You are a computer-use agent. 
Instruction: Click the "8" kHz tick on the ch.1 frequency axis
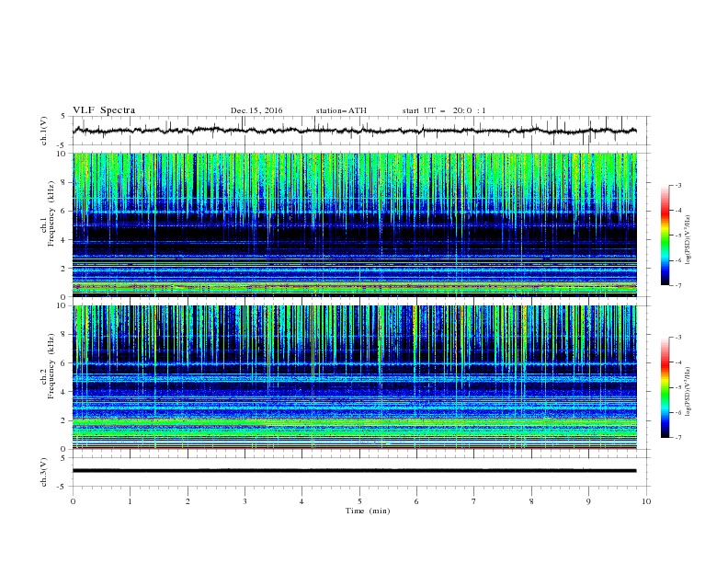click(x=64, y=182)
